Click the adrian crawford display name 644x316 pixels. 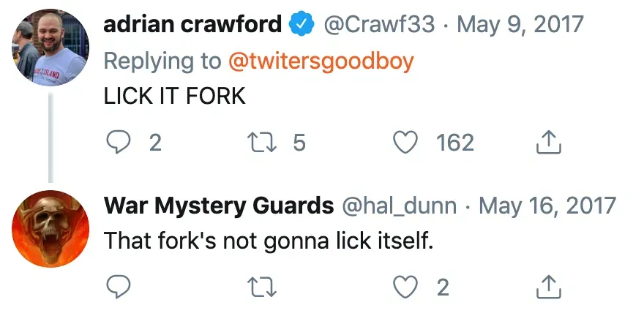click(x=192, y=25)
